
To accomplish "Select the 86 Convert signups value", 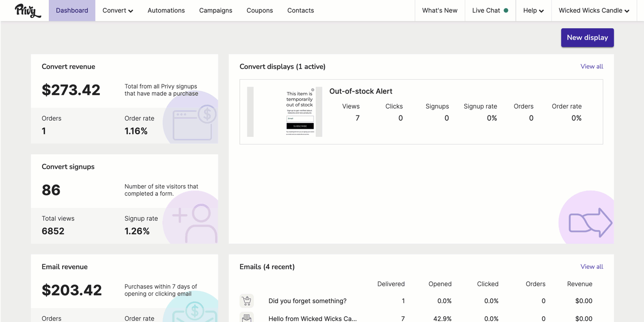I will click(51, 190).
